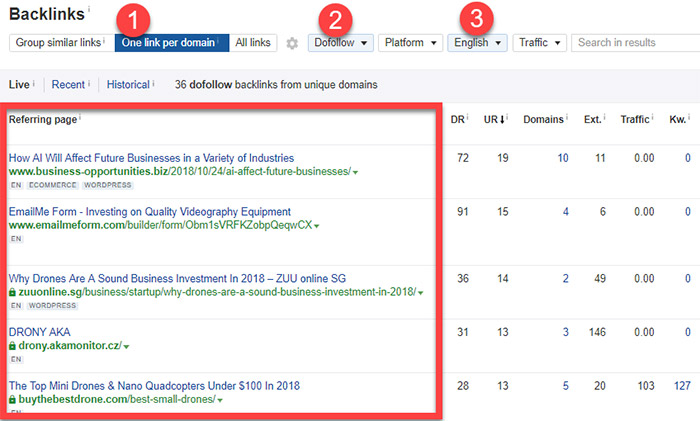The image size is (700, 421).
Task: Click the secure lock icon for drony.akamonitor.cz
Action: [12, 346]
